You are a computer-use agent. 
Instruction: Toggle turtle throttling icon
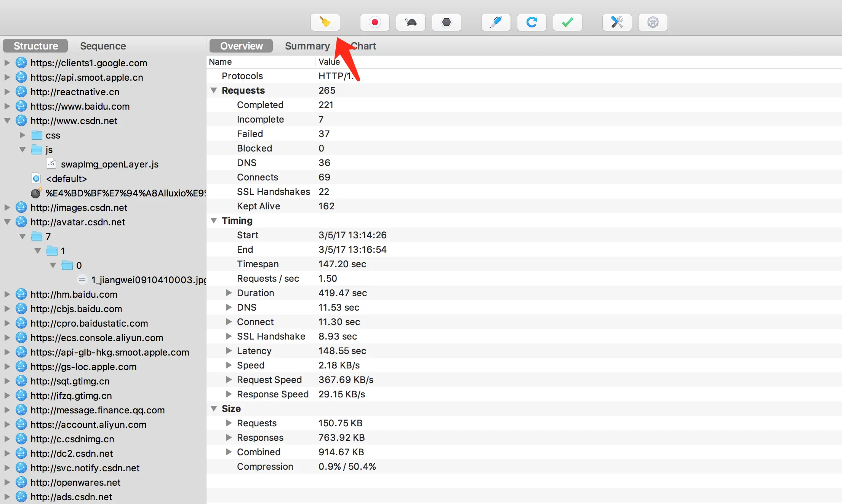coord(410,22)
